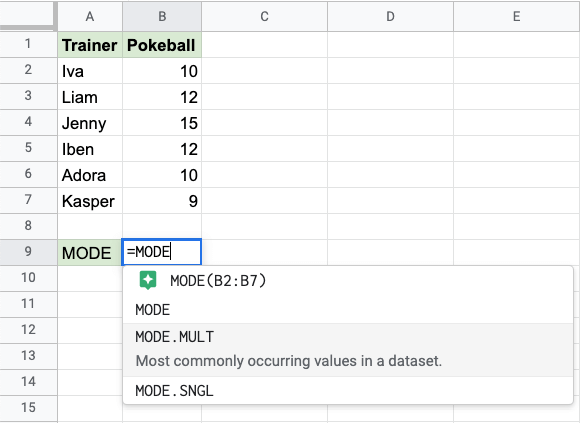Image resolution: width=580 pixels, height=423 pixels.
Task: Click the Trainer header cell
Action: (x=90, y=45)
